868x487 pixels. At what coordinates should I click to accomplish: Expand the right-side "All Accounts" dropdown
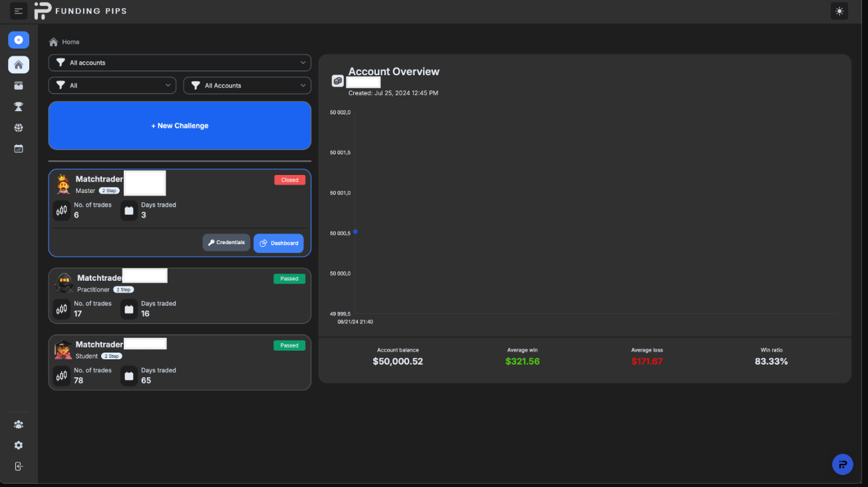click(x=247, y=85)
